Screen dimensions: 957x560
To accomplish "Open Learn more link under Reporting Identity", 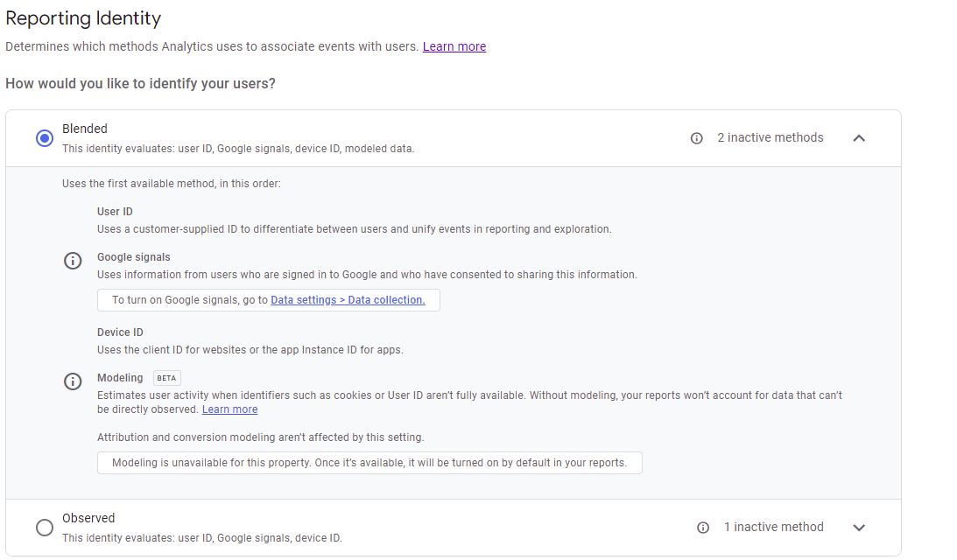I will point(454,46).
